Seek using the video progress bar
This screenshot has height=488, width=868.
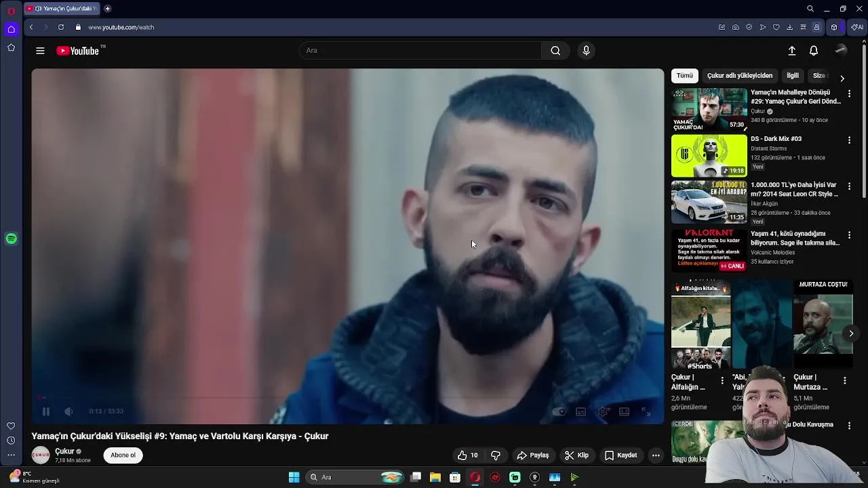tap(348, 398)
